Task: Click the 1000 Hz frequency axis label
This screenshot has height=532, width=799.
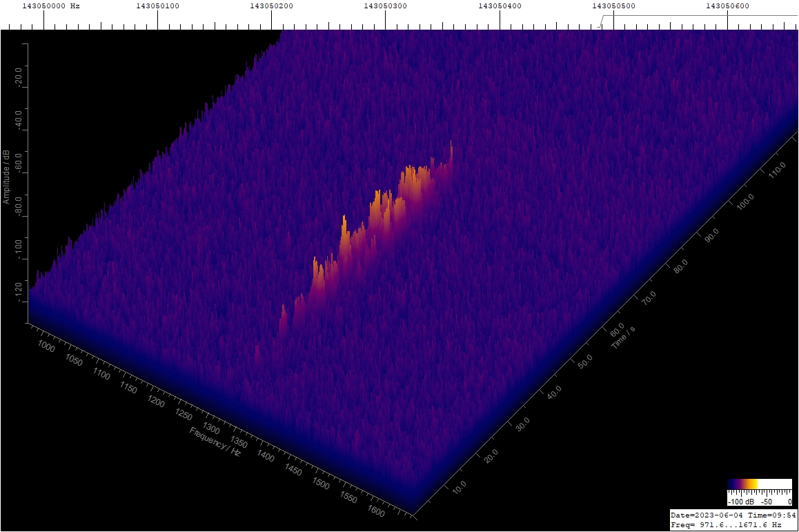Action: point(46,346)
